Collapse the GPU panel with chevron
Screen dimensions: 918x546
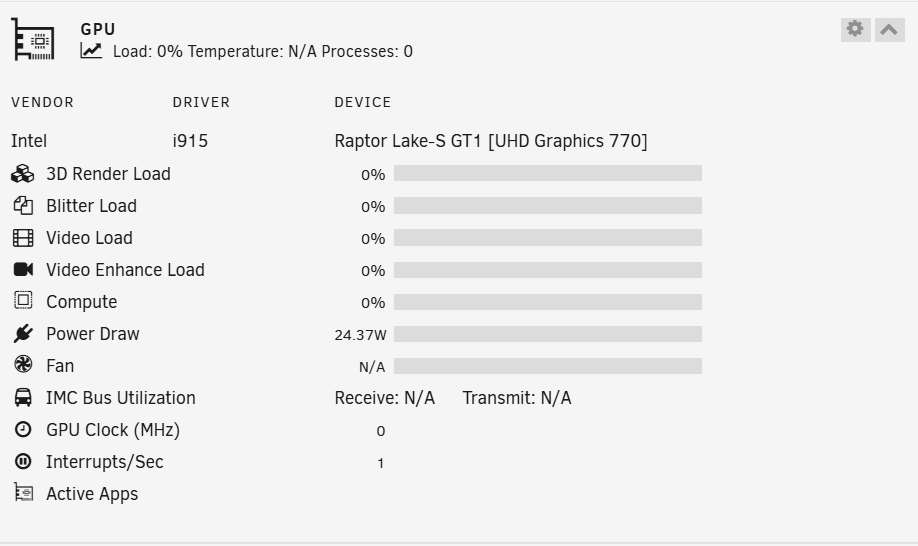889,29
